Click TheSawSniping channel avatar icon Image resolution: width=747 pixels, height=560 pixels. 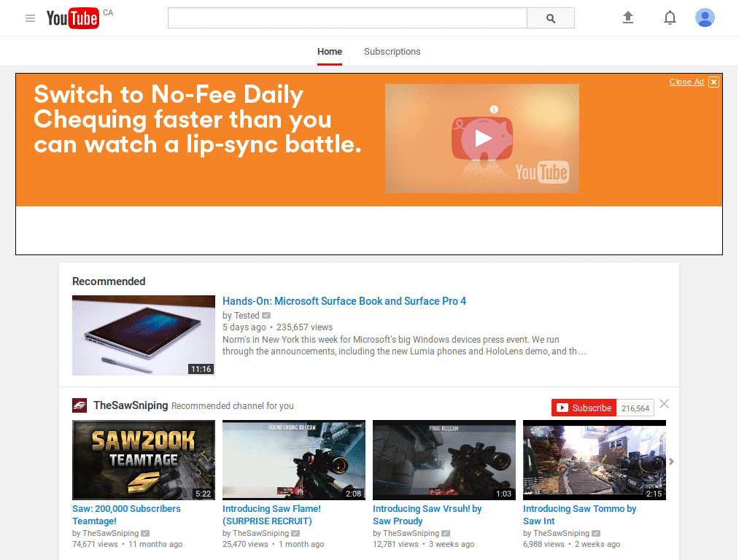pyautogui.click(x=80, y=405)
